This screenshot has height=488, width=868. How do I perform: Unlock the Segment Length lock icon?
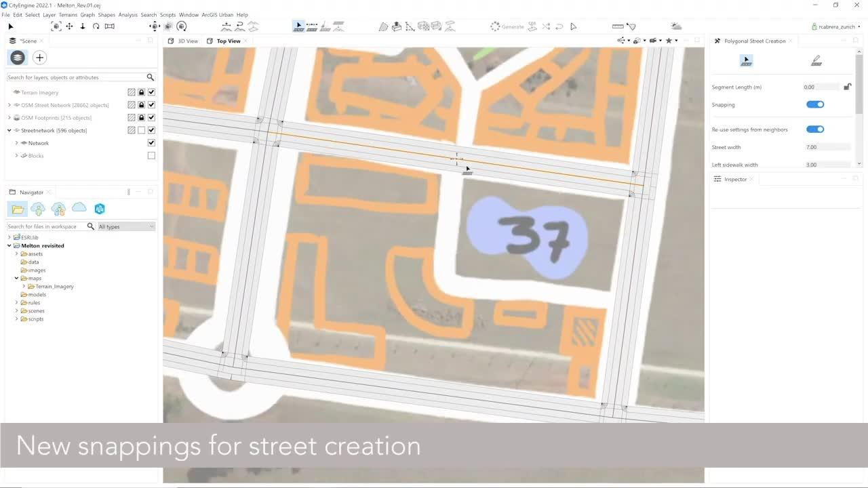point(847,87)
